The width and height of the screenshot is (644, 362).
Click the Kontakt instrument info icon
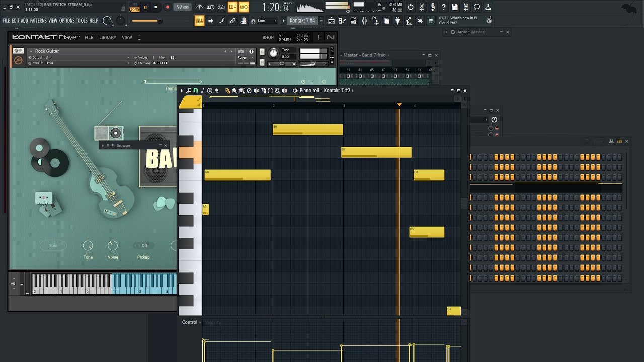(251, 51)
